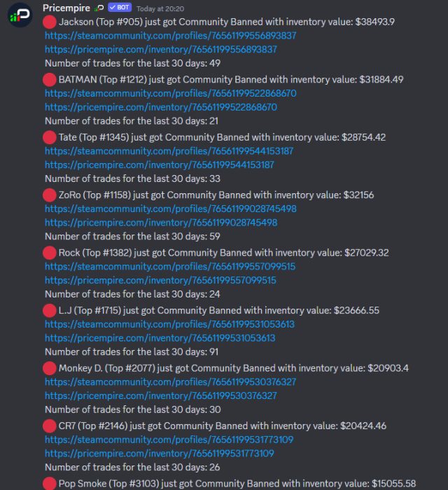448x490 pixels.
Task: Click the red circle emoji before L.J
Action: pyautogui.click(x=50, y=310)
